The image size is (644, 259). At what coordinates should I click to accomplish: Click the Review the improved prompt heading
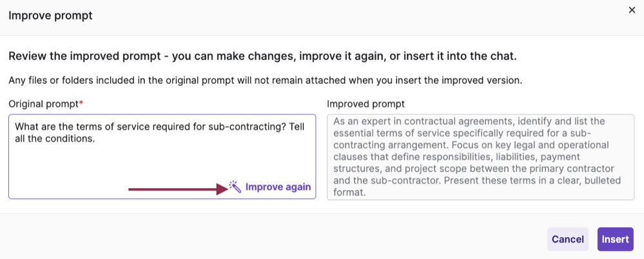[262, 56]
